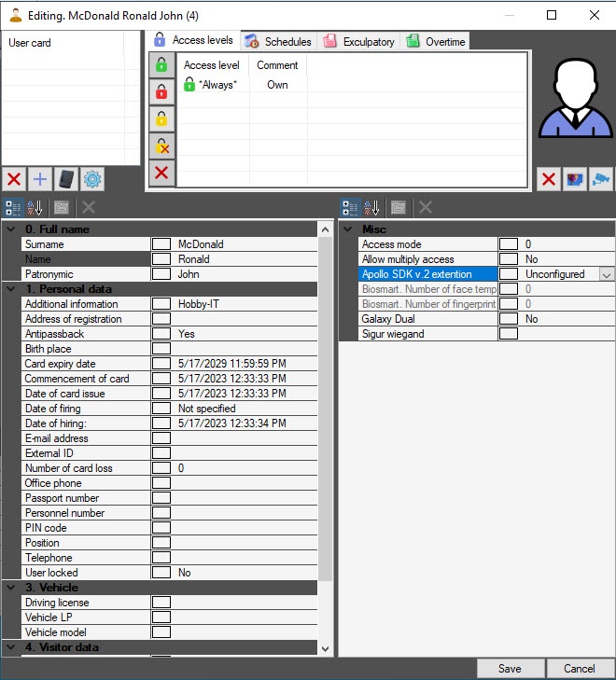Click Additional information value Hobby-IT
Screen dimensions: 616x680
click(199, 304)
